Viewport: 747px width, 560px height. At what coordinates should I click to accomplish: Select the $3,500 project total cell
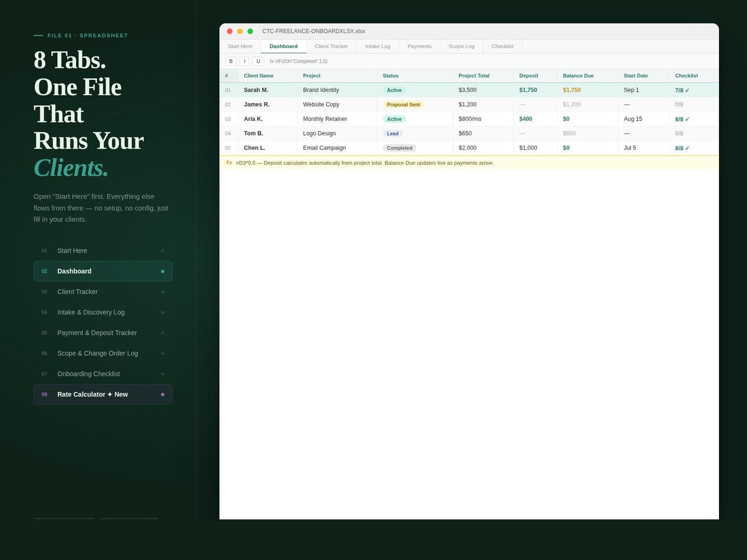pos(483,90)
